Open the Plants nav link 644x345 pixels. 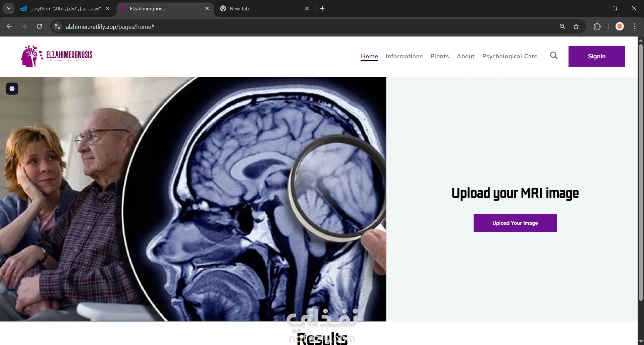(x=439, y=56)
